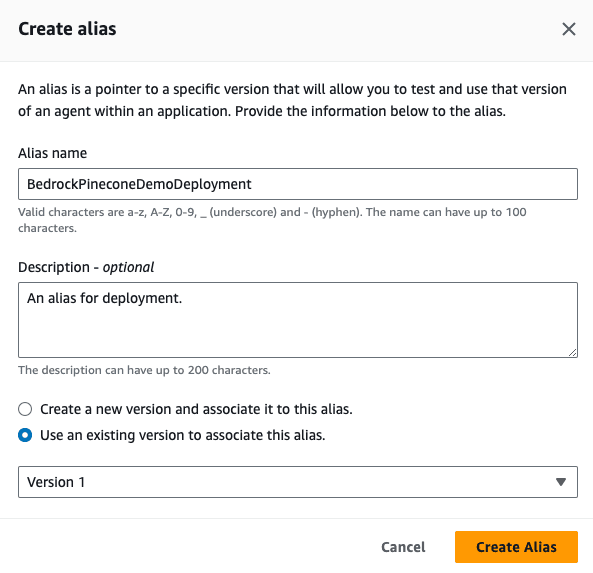Click the 'Description - optional' field label
This screenshot has height=573, width=593.
[86, 267]
